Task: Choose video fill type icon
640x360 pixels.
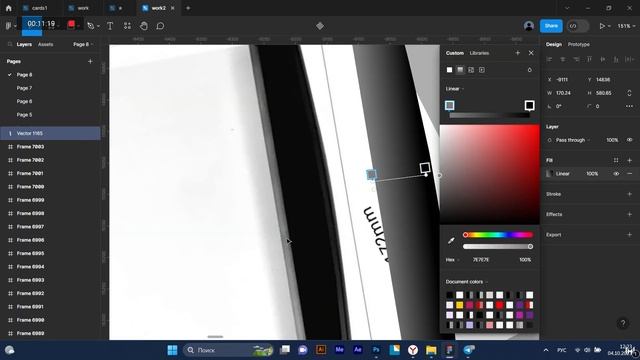Action: [x=482, y=70]
